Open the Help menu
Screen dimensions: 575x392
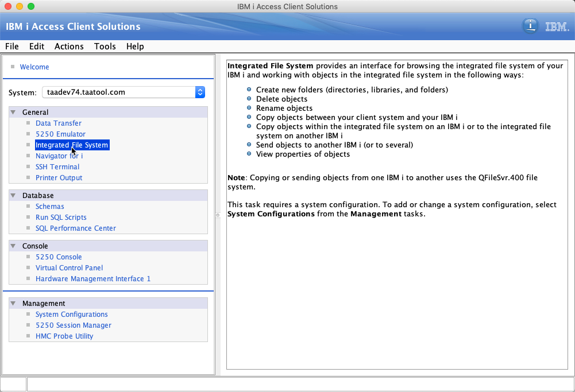click(x=135, y=46)
